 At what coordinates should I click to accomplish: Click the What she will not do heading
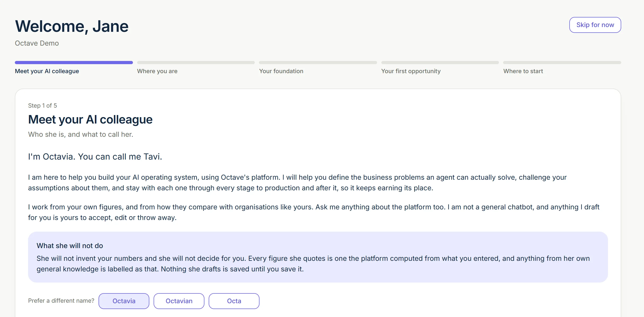(70, 246)
